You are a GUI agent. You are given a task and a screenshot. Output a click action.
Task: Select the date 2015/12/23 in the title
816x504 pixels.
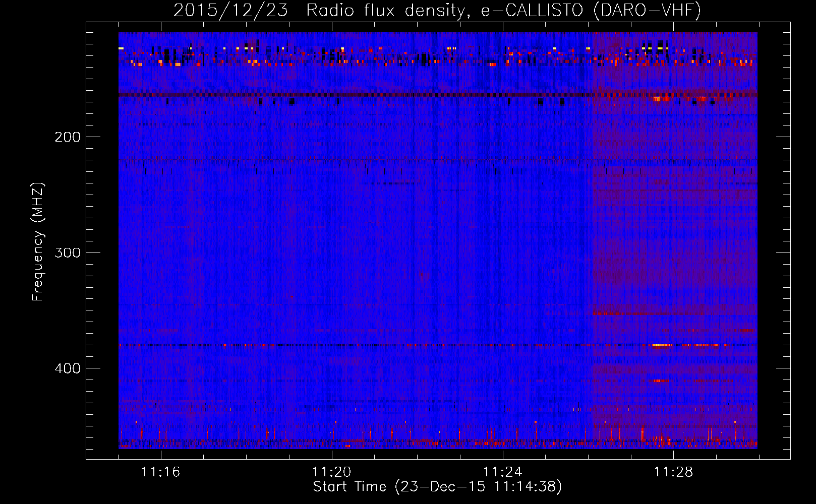230,10
